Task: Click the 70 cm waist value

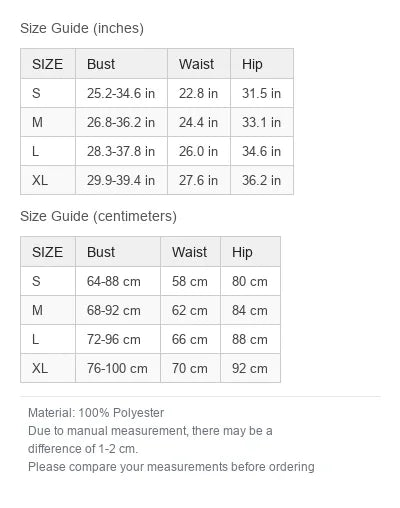Action: (190, 368)
